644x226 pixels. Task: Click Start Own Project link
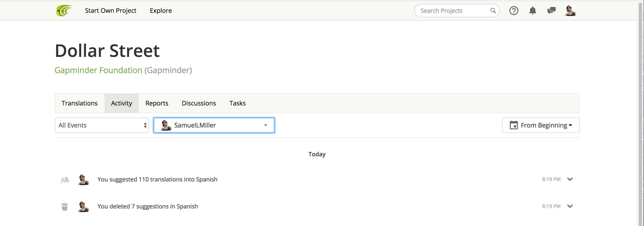point(110,11)
